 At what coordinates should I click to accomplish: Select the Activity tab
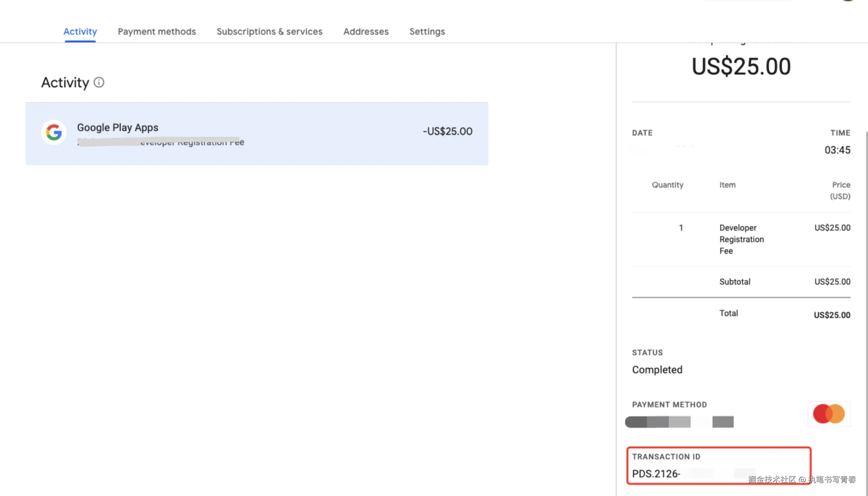click(x=80, y=31)
